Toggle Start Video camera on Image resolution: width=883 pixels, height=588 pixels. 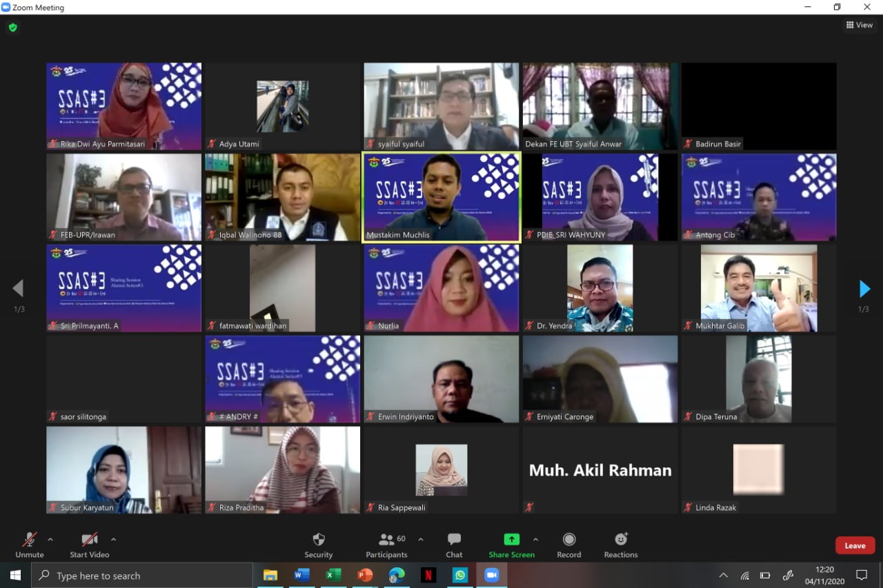pos(89,545)
